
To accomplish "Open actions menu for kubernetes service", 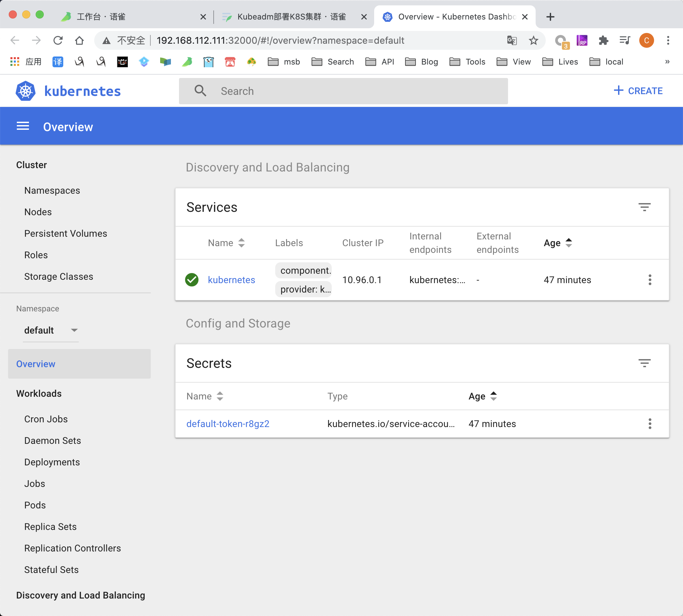I will click(x=649, y=280).
